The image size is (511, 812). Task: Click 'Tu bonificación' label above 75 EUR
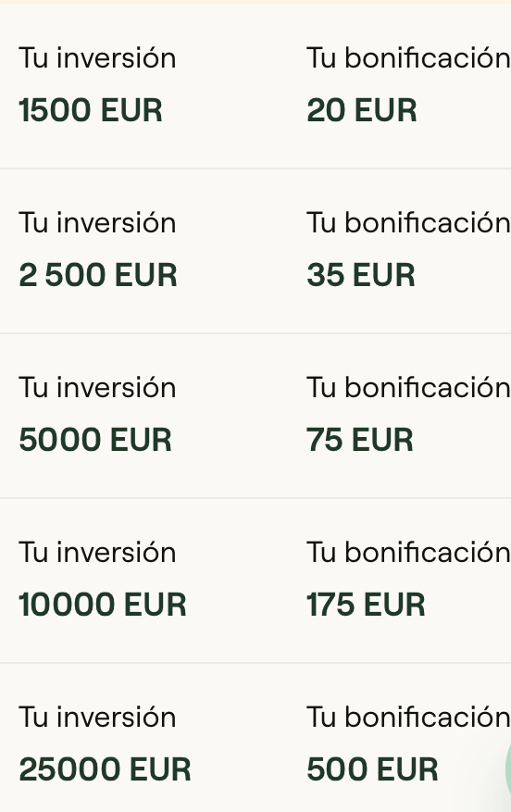408,387
